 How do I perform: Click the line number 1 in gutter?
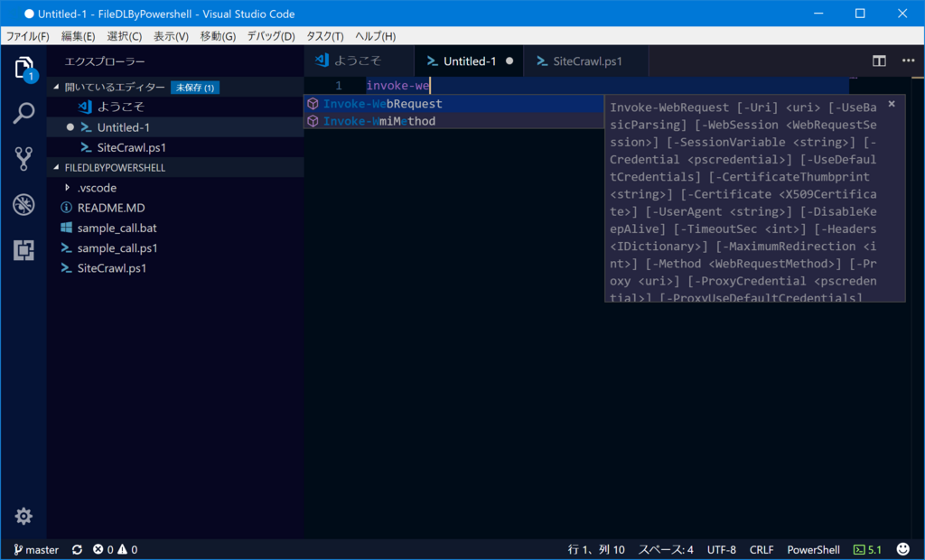coord(339,86)
